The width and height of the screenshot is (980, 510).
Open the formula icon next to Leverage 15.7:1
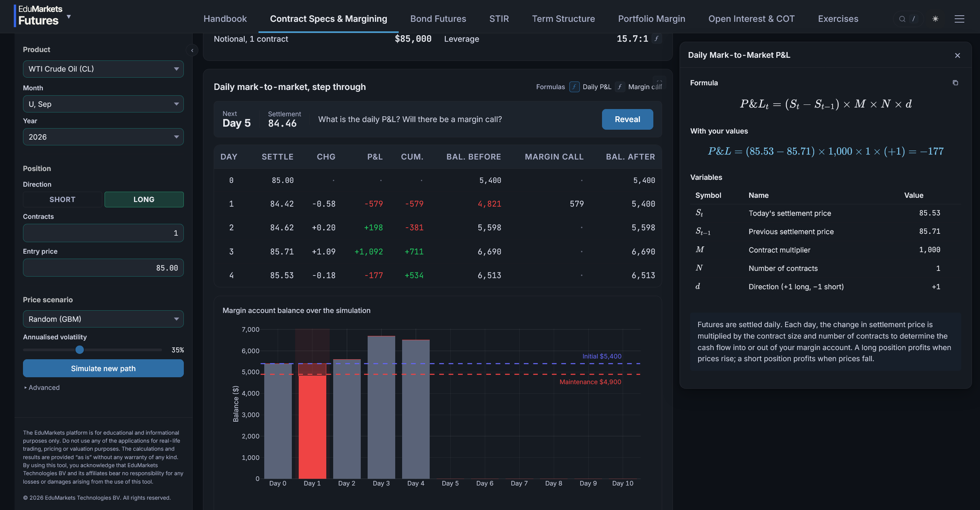[656, 39]
